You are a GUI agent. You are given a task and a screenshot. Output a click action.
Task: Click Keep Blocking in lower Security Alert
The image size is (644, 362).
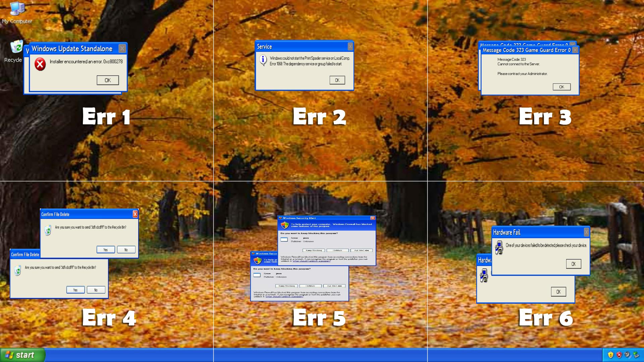[286, 286]
